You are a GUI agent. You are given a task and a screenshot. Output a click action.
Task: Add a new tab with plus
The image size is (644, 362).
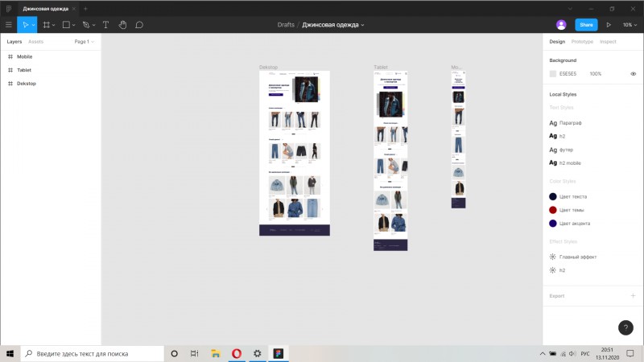click(85, 9)
